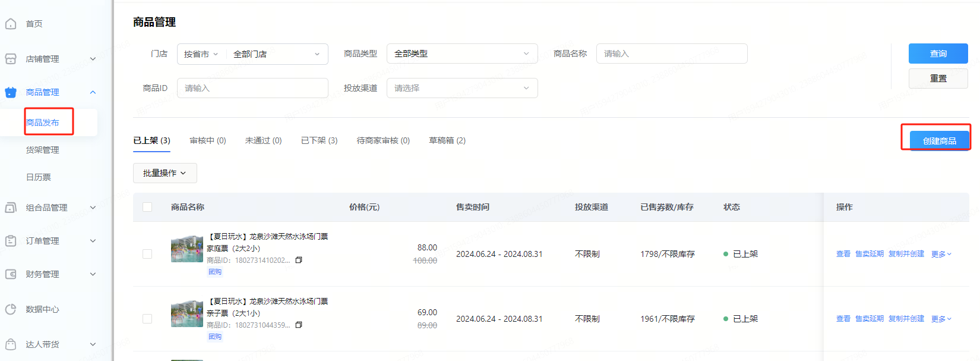Open the 草稿箱 (2) tab
980x361 pixels.
click(x=447, y=140)
